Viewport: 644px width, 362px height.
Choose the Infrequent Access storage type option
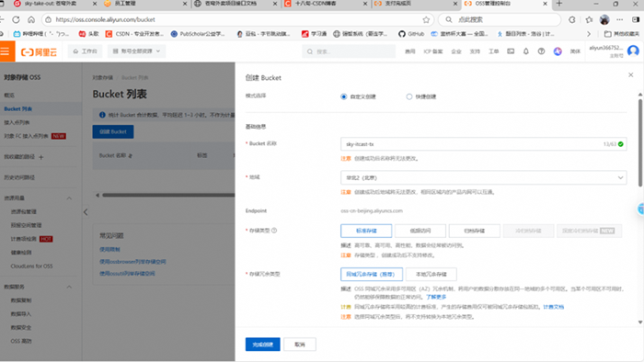[x=420, y=231]
